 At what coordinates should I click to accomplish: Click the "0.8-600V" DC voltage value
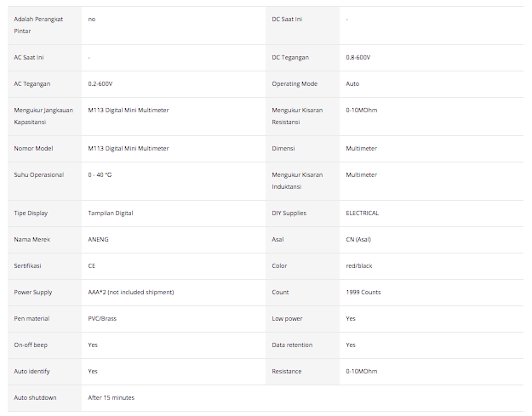coord(358,58)
